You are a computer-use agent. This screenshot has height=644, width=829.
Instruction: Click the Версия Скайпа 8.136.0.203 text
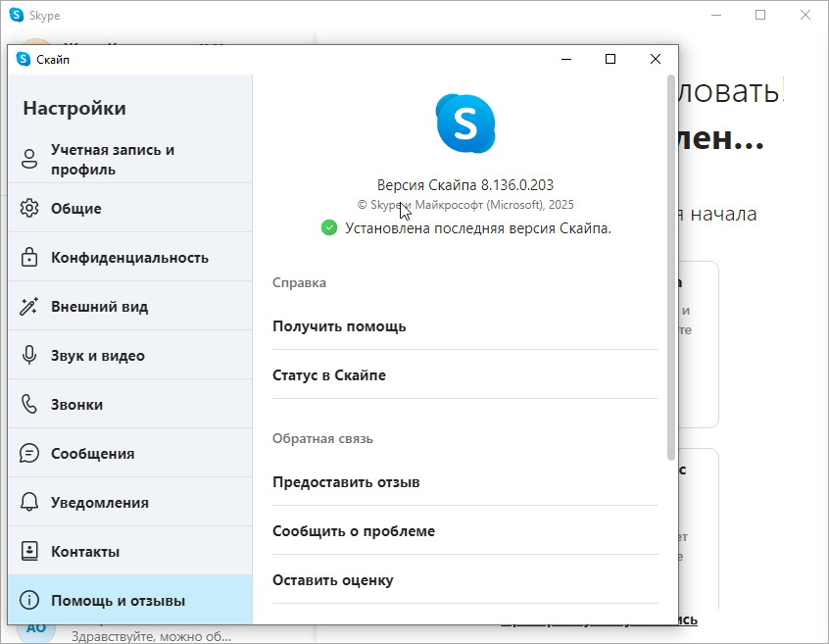(465, 185)
